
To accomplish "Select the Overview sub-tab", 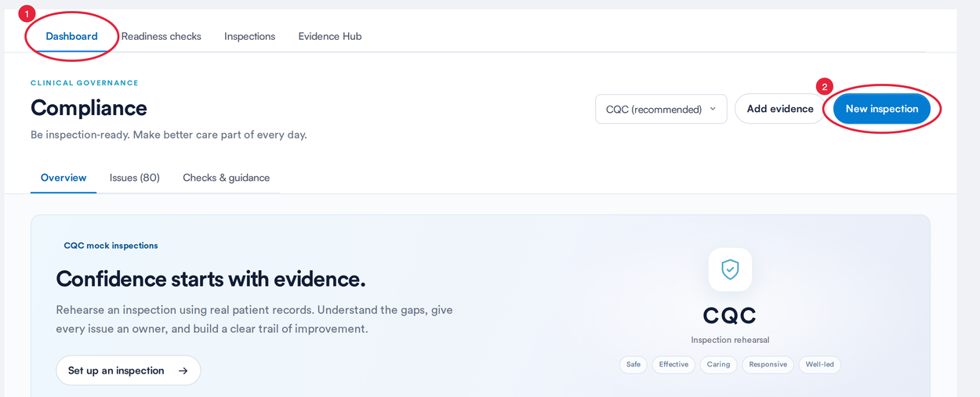I will (64, 178).
